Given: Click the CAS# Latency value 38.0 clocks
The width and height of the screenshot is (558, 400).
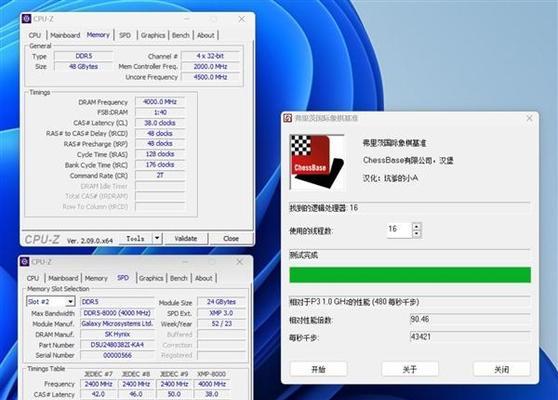Looking at the screenshot, I should (x=160, y=123).
